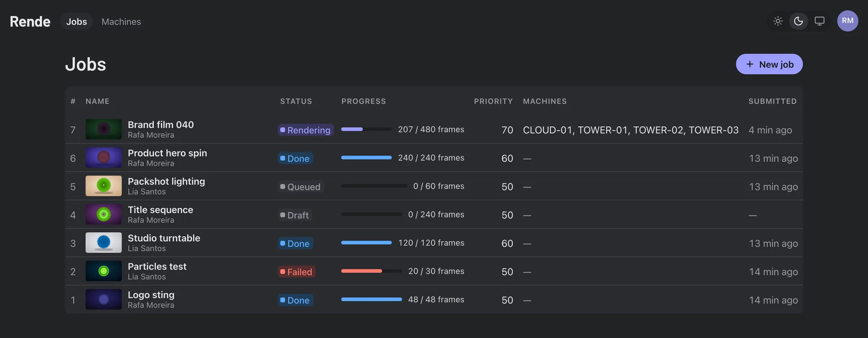Switch to the Machines tab
868x338 pixels.
coord(121,22)
